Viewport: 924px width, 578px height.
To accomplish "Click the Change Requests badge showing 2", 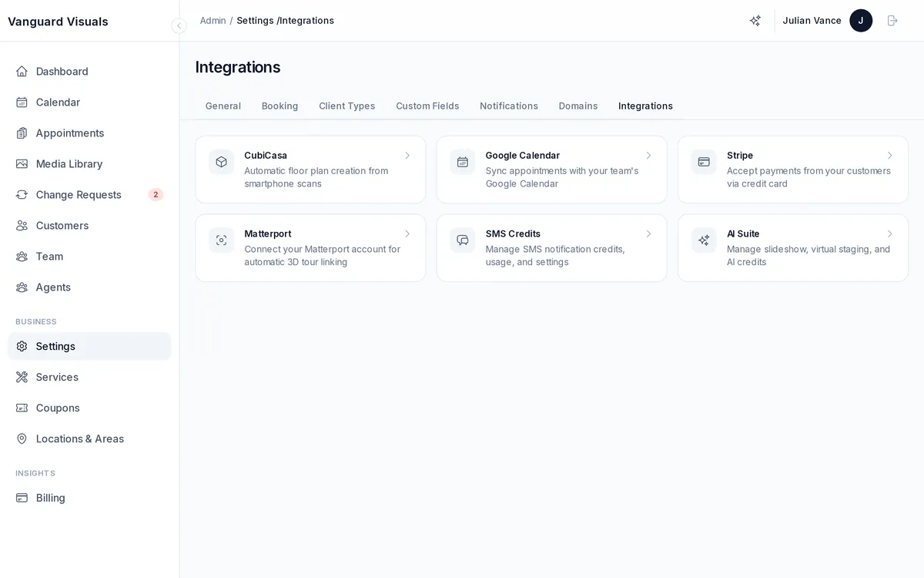I will (155, 194).
